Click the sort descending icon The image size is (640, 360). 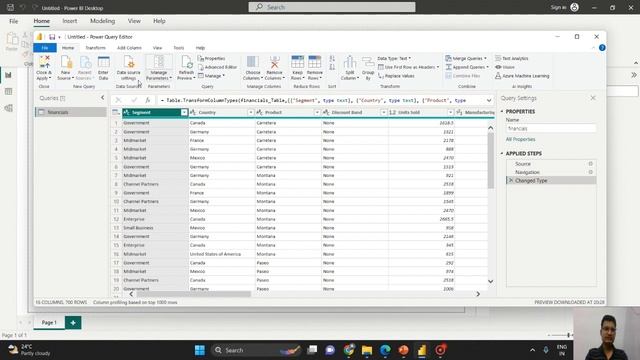coord(332,67)
